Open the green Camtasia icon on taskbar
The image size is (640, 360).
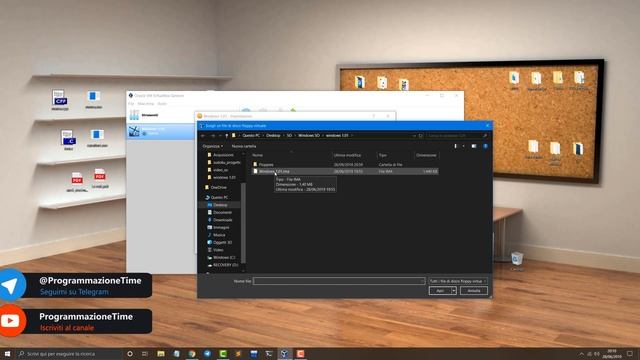pos(223,353)
